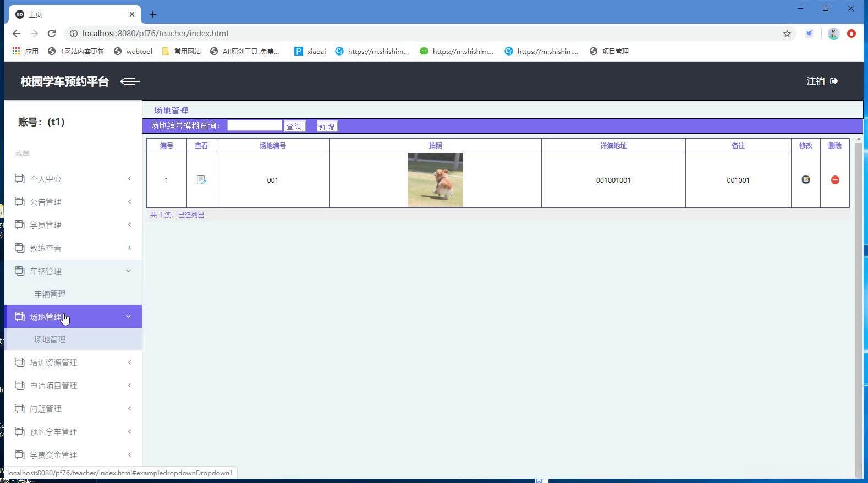Close the 主页 browser tab
The height and width of the screenshot is (483, 868).
tap(132, 14)
